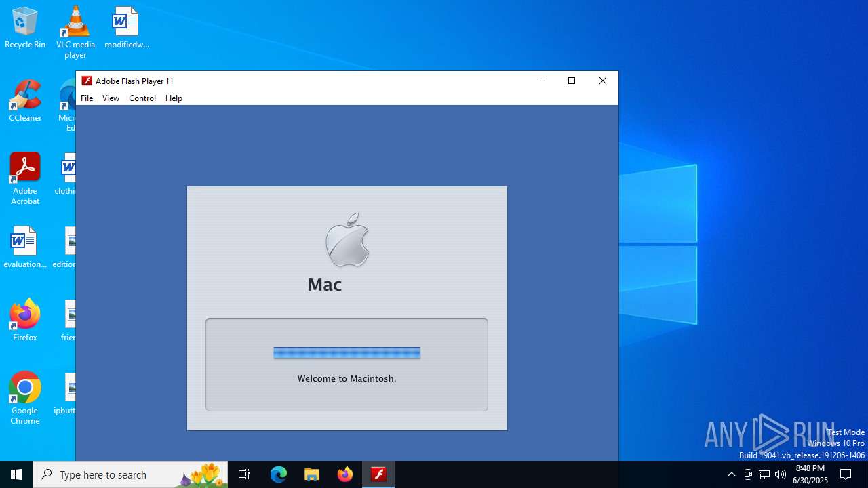Open the Windows Start menu
This screenshot has width=868, height=488.
coord(16,474)
